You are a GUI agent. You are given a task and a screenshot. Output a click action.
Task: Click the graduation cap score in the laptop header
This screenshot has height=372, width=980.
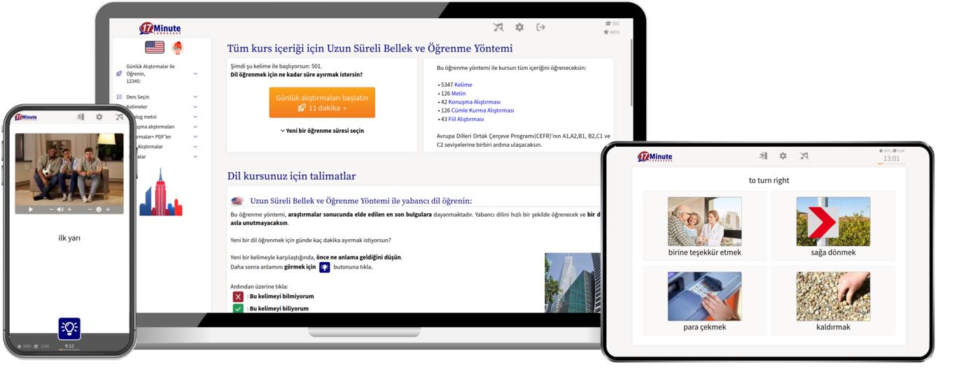point(612,23)
